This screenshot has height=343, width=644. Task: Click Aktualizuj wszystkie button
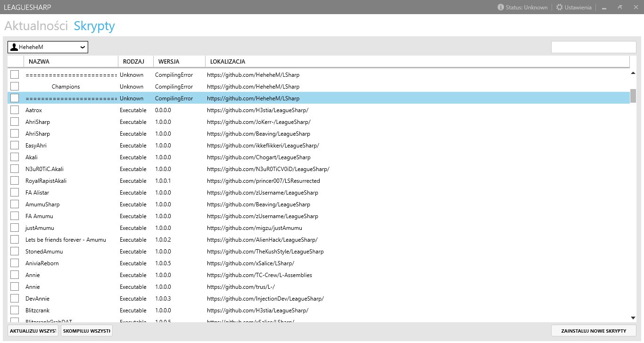33,331
